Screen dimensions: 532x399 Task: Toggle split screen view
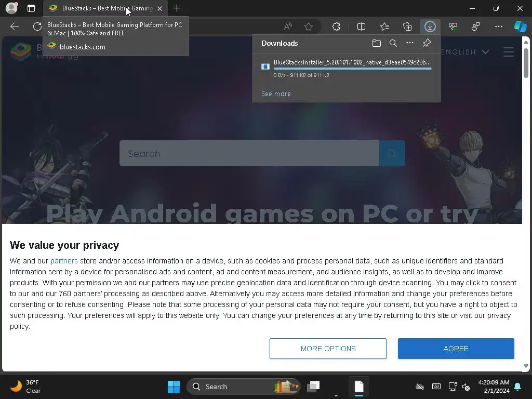click(x=362, y=26)
